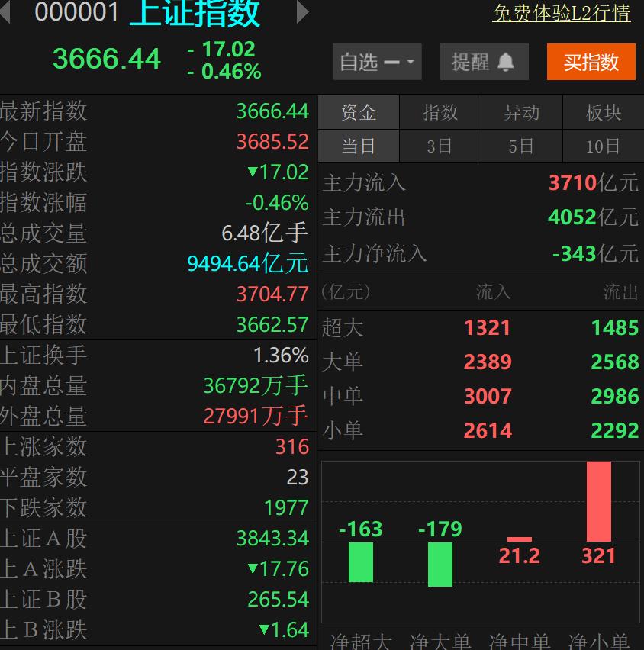Click 主力流入 value 3710亿元
The image size is (644, 650).
point(594,183)
